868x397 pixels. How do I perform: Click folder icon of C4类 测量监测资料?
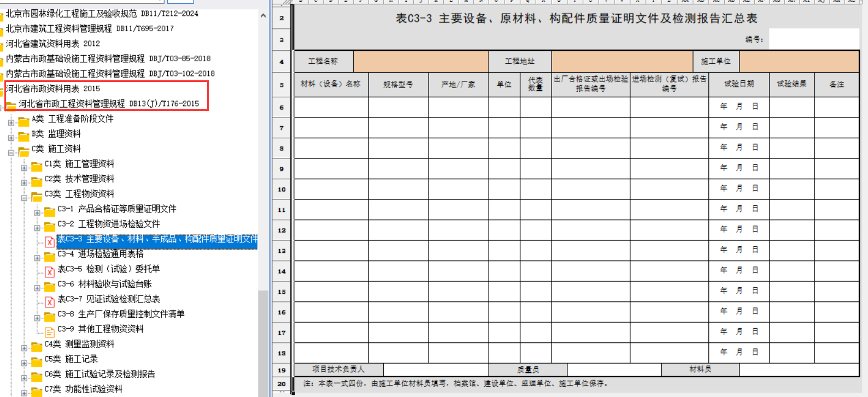point(37,346)
